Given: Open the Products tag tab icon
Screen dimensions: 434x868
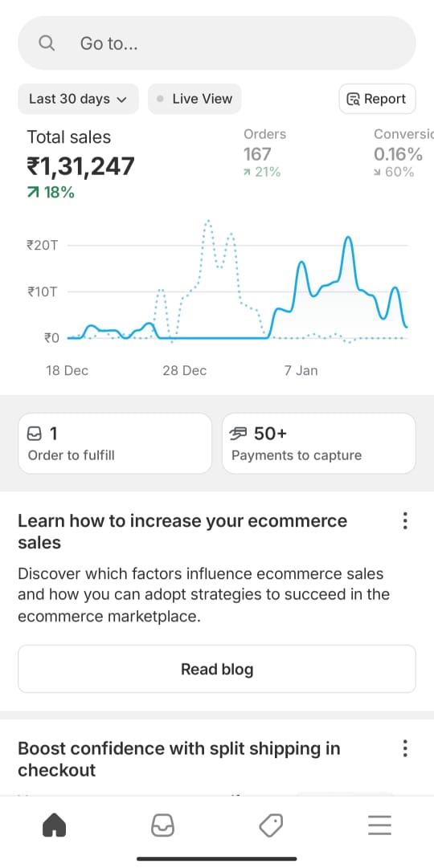Looking at the screenshot, I should [x=271, y=826].
